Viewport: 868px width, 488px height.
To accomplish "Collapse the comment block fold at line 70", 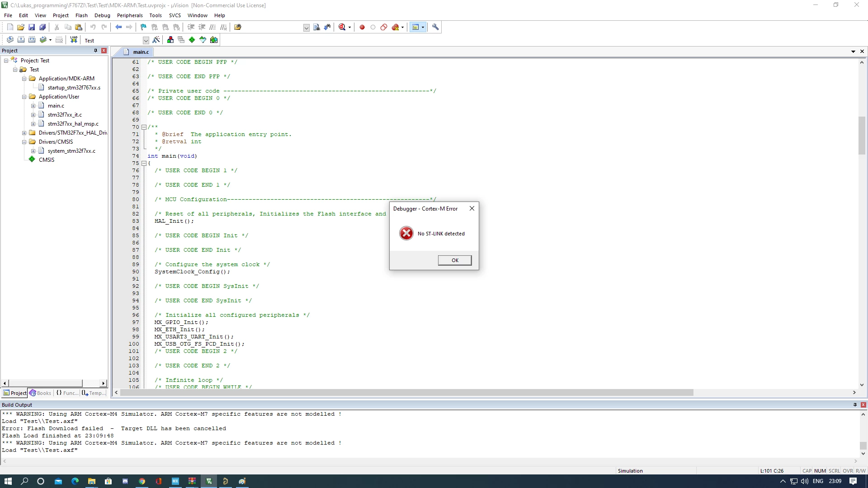I will [144, 127].
